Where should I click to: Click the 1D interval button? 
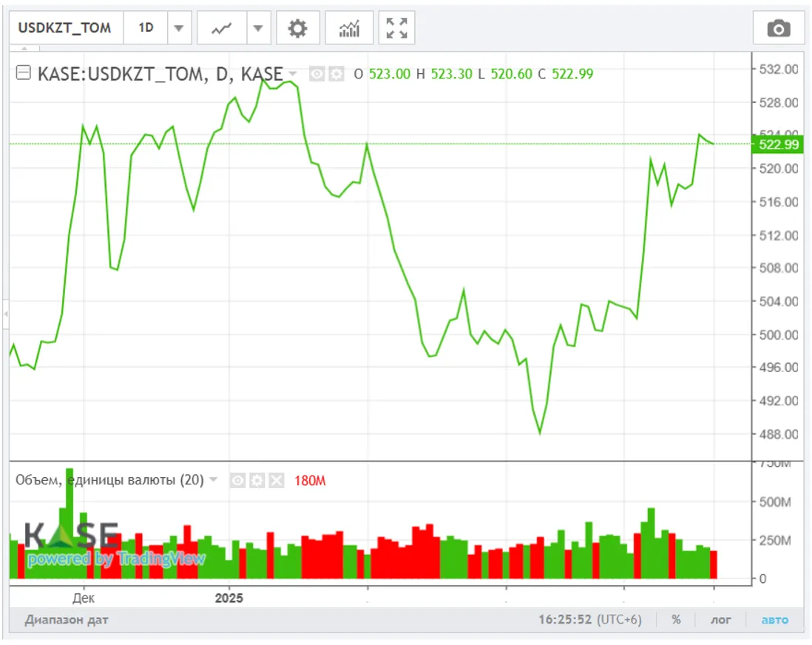(x=146, y=28)
